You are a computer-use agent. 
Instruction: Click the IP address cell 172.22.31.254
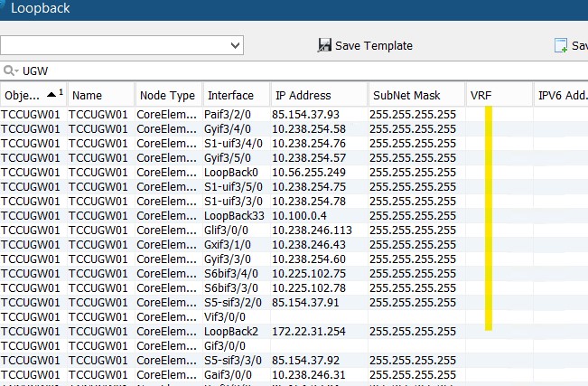pyautogui.click(x=311, y=331)
